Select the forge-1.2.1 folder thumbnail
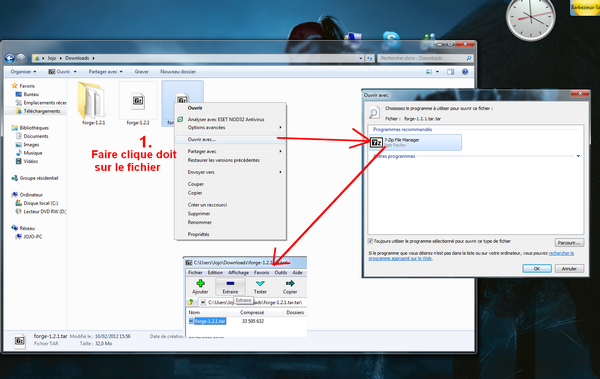 click(x=91, y=100)
